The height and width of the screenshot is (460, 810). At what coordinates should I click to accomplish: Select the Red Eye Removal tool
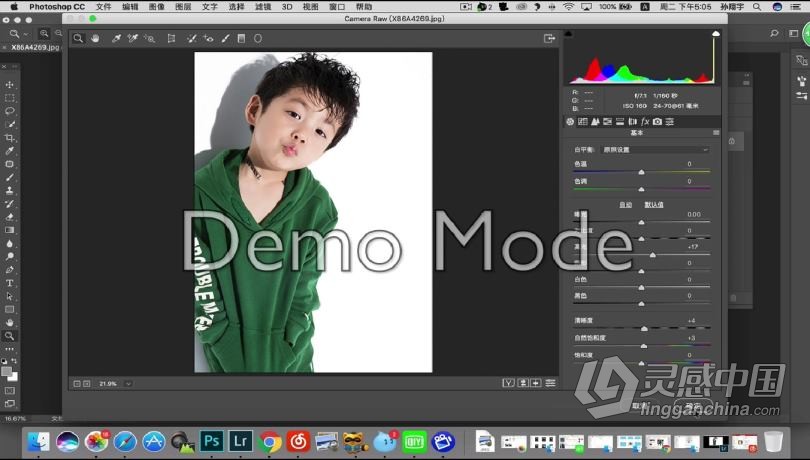(x=208, y=38)
